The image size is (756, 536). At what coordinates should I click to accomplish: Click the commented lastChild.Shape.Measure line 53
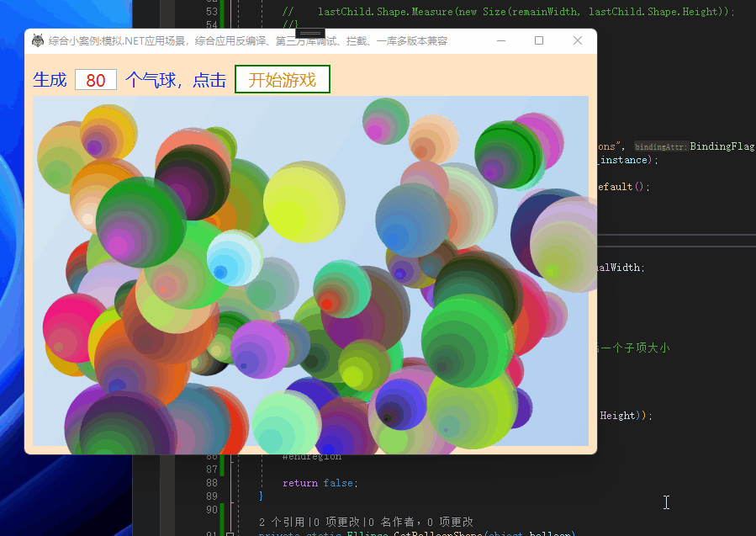tap(509, 12)
